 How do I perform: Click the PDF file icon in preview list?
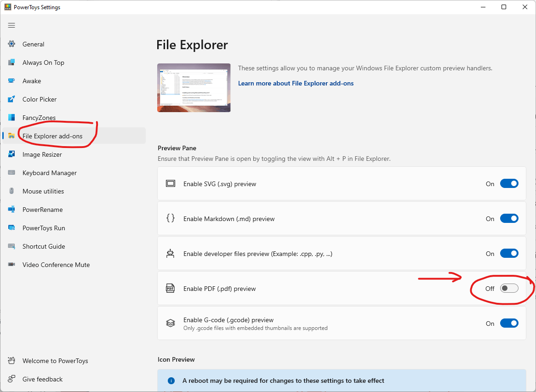170,288
